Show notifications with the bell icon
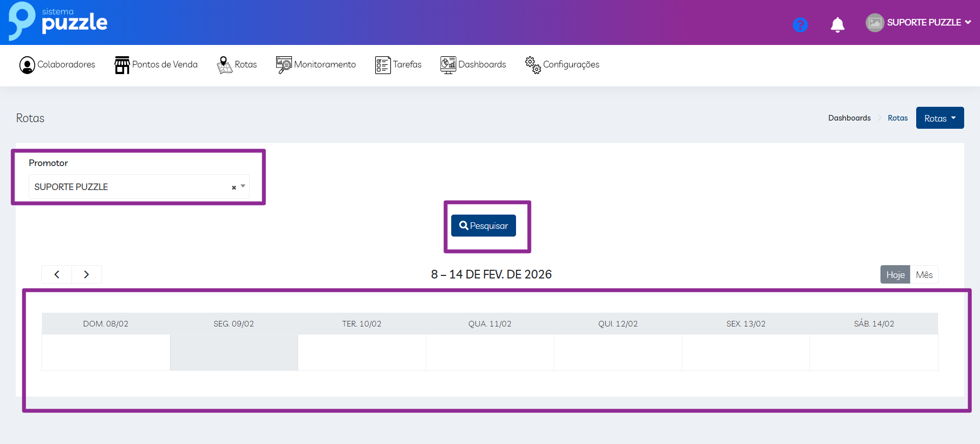980x444 pixels. point(837,25)
